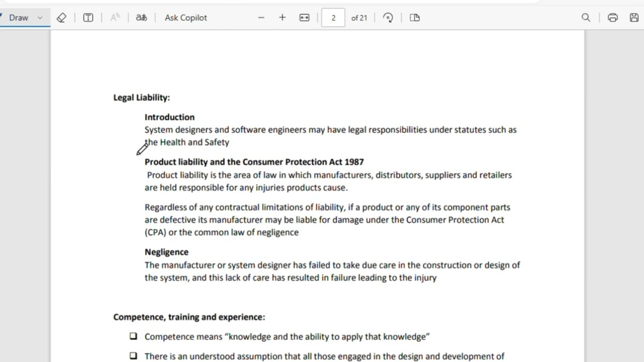Viewport: 644px width, 362px height.
Task: Click the Read aloud icon
Action: click(x=115, y=18)
